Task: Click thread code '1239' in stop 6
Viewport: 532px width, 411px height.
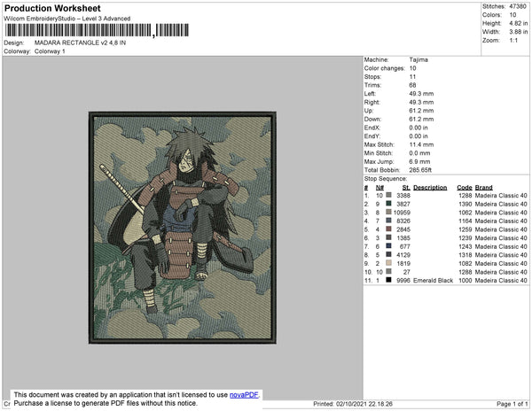Action: tap(465, 238)
